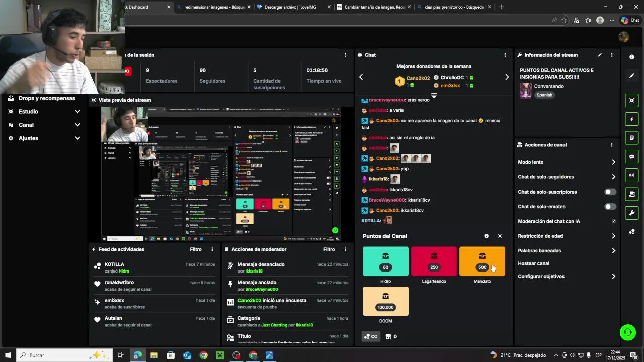This screenshot has height=362, width=644.
Task: Click the green headset support button
Action: 627,332
